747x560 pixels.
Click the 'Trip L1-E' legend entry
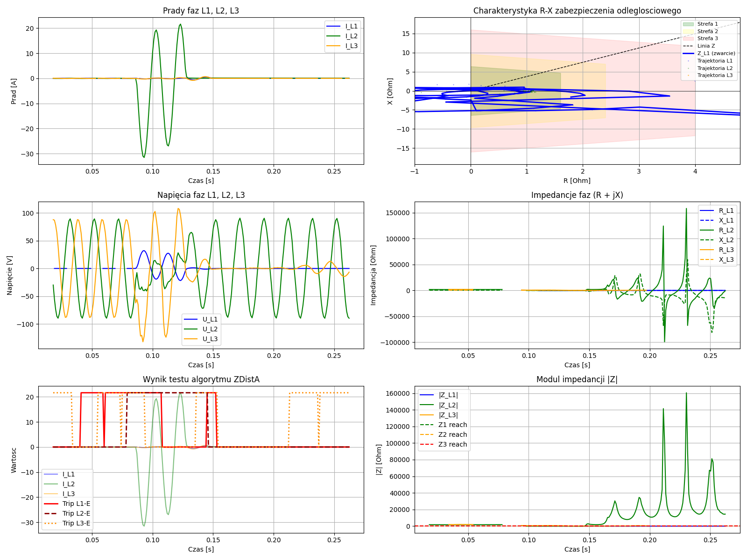click(76, 504)
